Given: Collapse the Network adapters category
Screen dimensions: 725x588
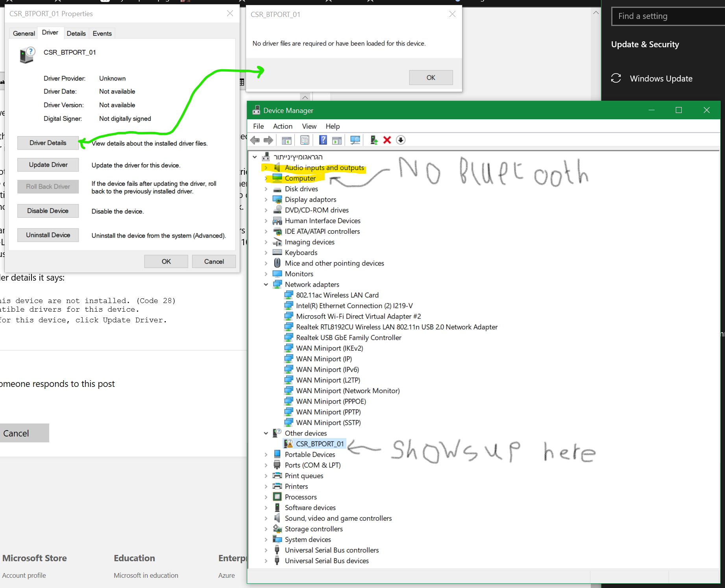Looking at the screenshot, I should click(x=266, y=284).
